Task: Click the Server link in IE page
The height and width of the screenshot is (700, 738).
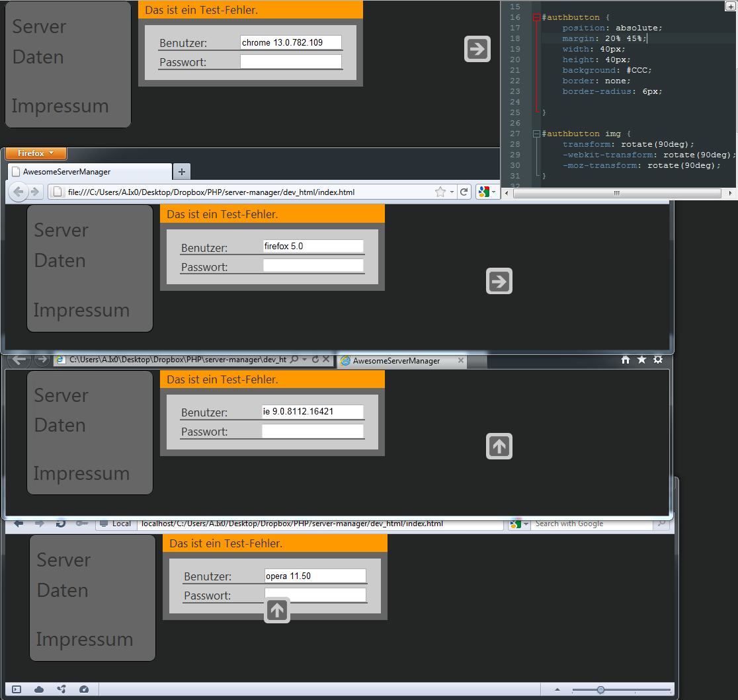Action: [61, 395]
